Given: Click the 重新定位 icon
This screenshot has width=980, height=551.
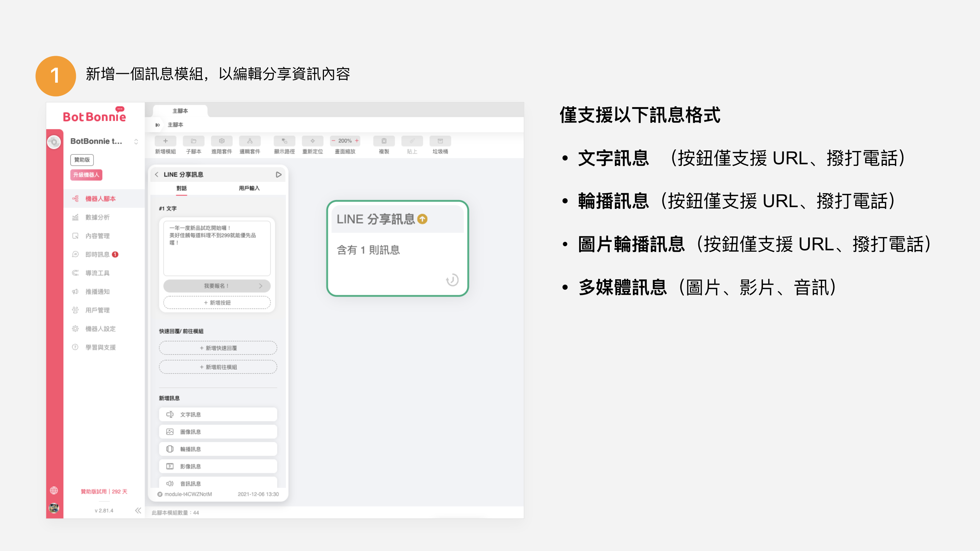Looking at the screenshot, I should click(x=312, y=141).
